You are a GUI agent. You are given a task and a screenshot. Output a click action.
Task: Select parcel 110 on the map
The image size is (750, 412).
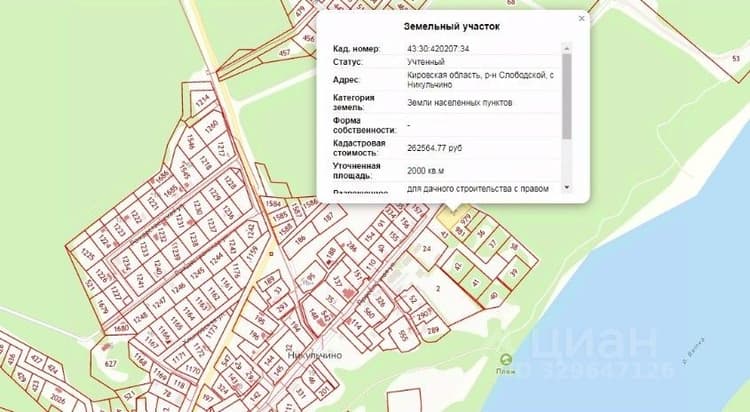(x=371, y=264)
